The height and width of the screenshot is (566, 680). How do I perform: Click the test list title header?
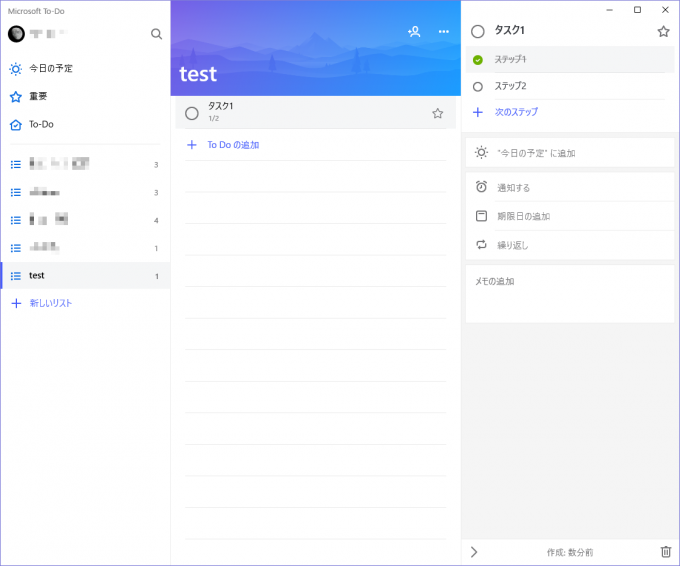[x=198, y=74]
